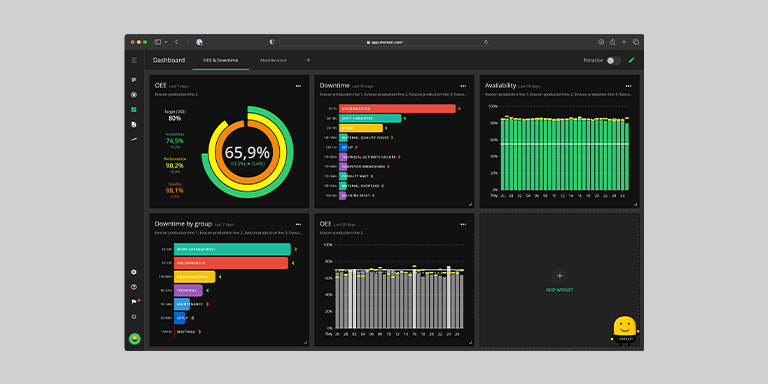Viewport: 768px width, 384px height.
Task: Switch to the Maintenance tab
Action: [273, 60]
